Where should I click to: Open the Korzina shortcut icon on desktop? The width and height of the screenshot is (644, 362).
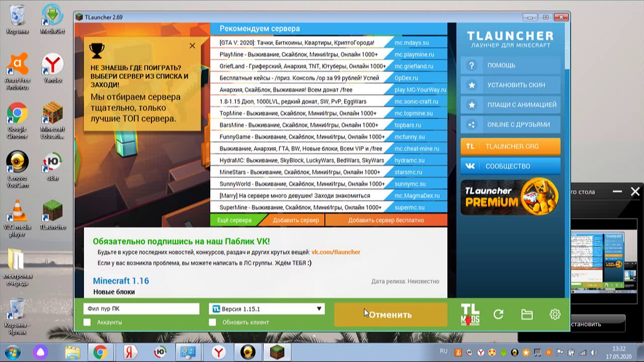tap(17, 316)
